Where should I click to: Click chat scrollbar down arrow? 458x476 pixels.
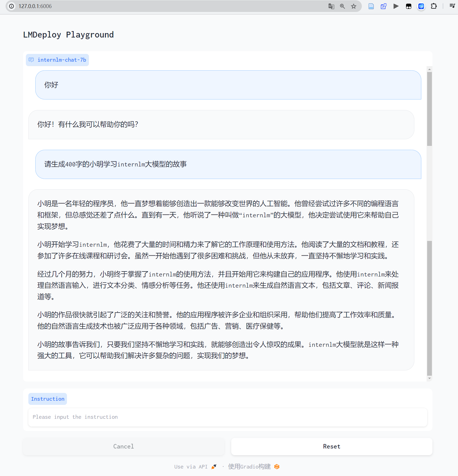click(429, 378)
